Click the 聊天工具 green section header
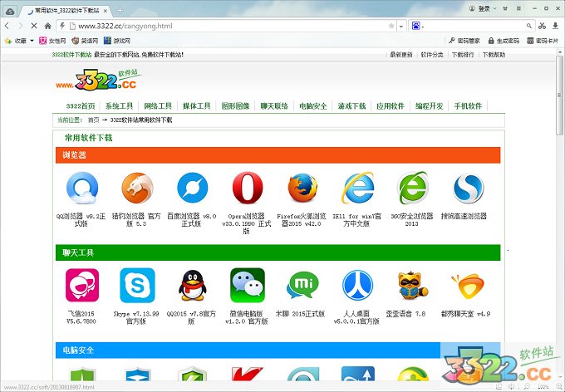This screenshot has height=392, width=565. [278, 252]
